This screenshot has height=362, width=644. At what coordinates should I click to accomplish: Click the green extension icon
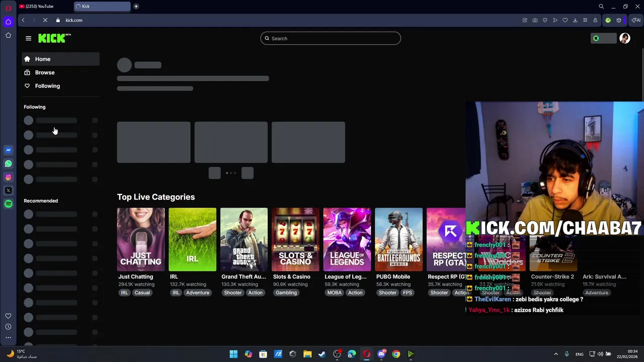[608, 20]
